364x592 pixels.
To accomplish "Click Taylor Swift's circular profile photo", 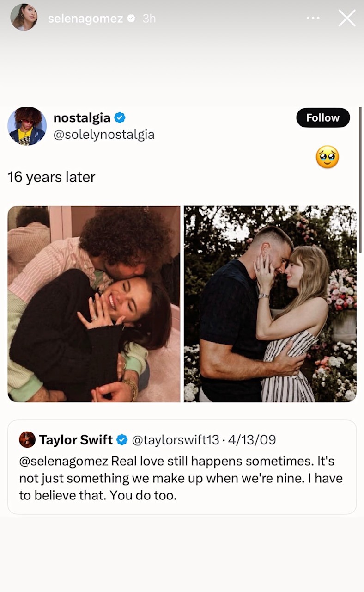I will [27, 440].
